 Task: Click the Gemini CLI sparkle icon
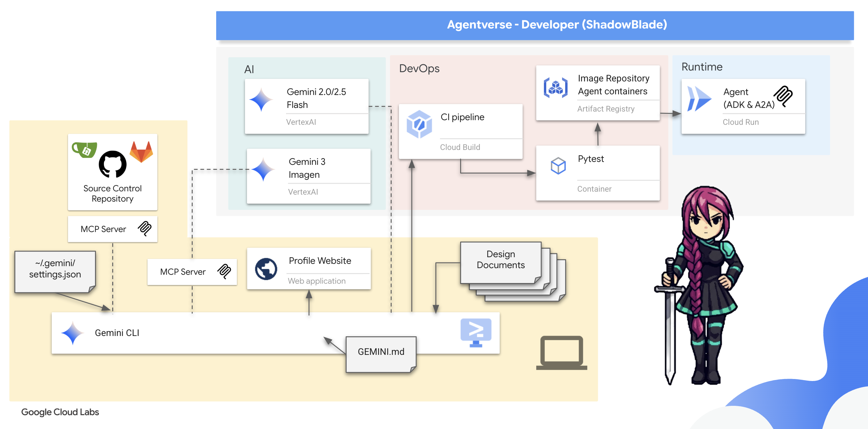[72, 333]
